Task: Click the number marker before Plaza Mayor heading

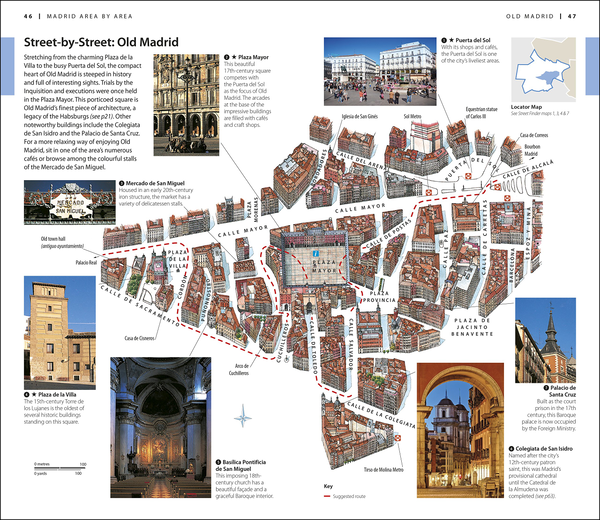Action: coord(227,57)
